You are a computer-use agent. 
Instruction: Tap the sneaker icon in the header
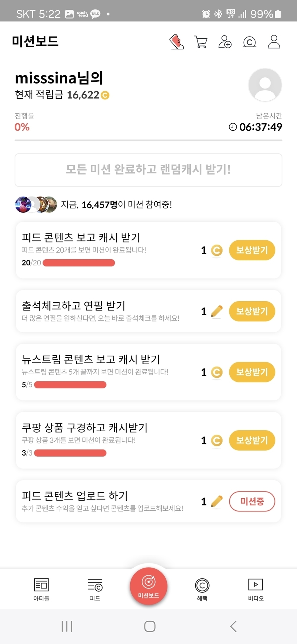[x=176, y=42]
